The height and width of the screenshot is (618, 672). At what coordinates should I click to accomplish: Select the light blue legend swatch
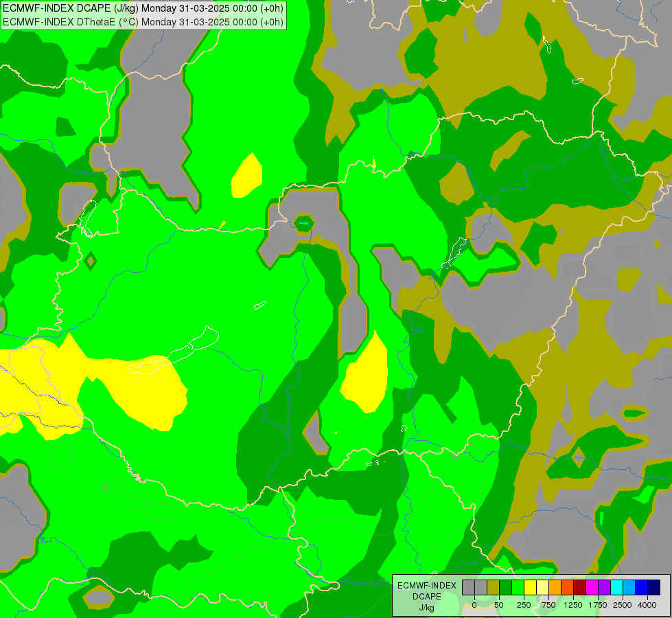[x=629, y=587]
